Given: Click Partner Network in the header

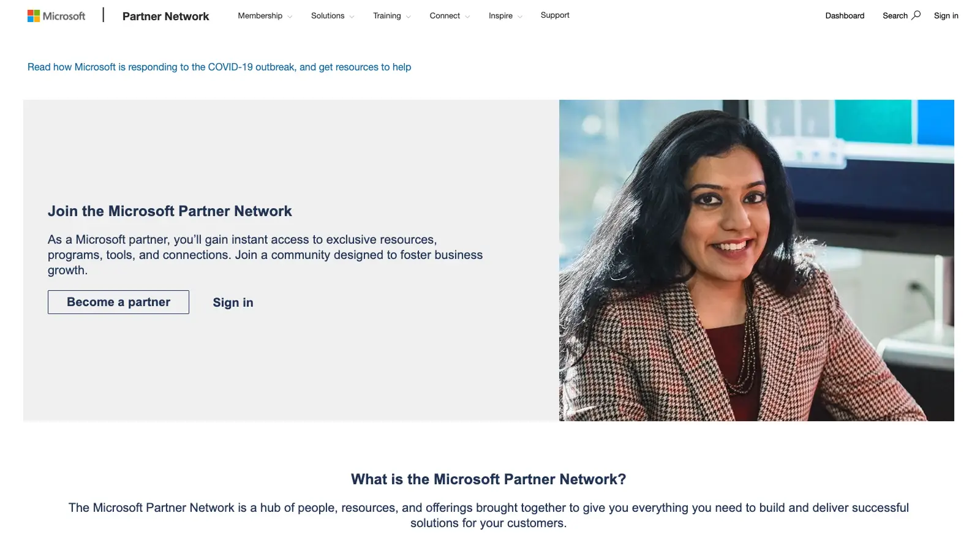Looking at the screenshot, I should point(166,16).
